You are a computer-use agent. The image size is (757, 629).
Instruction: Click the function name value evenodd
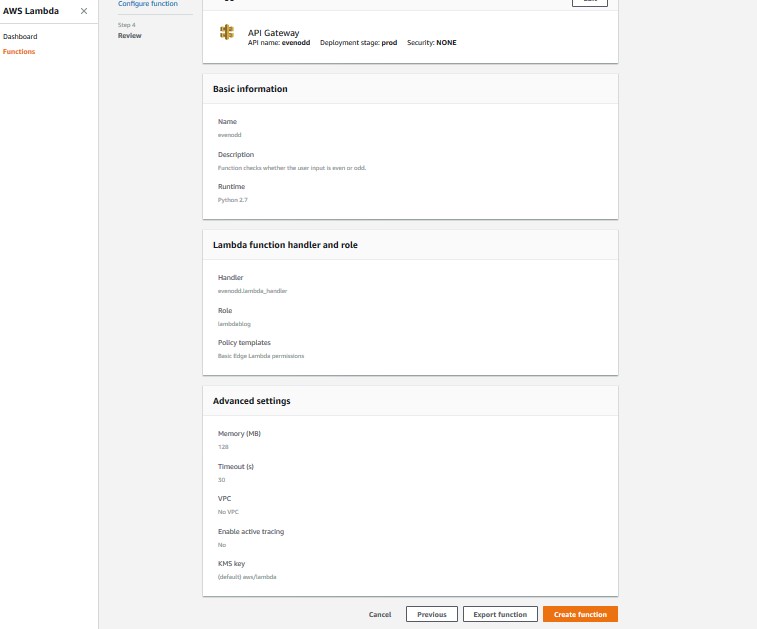click(229, 135)
